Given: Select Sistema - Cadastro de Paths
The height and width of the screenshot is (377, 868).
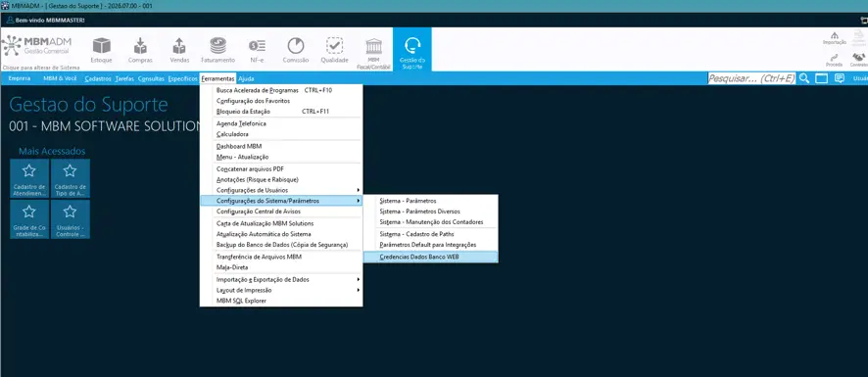Looking at the screenshot, I should 431,234.
